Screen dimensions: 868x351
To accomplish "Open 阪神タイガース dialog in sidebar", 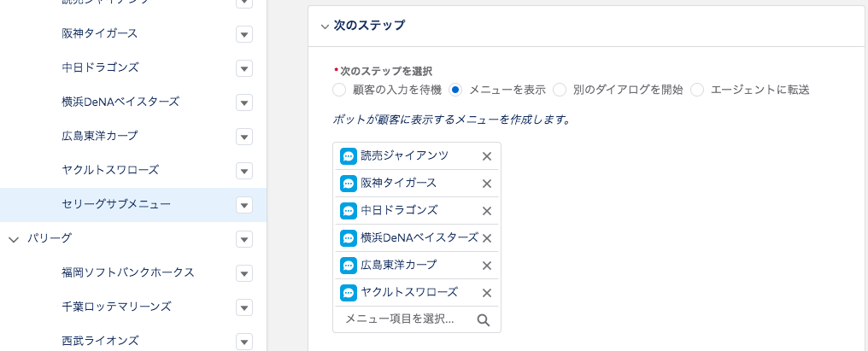I will [x=100, y=33].
